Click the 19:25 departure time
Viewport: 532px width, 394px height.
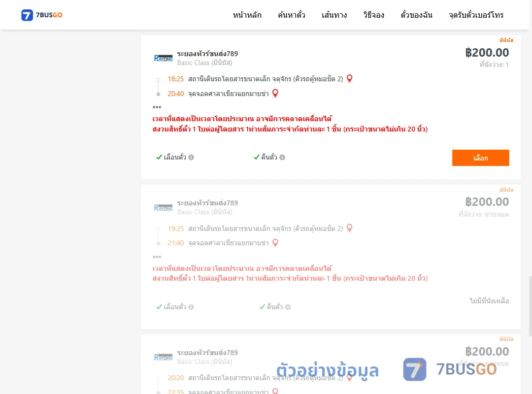point(175,229)
